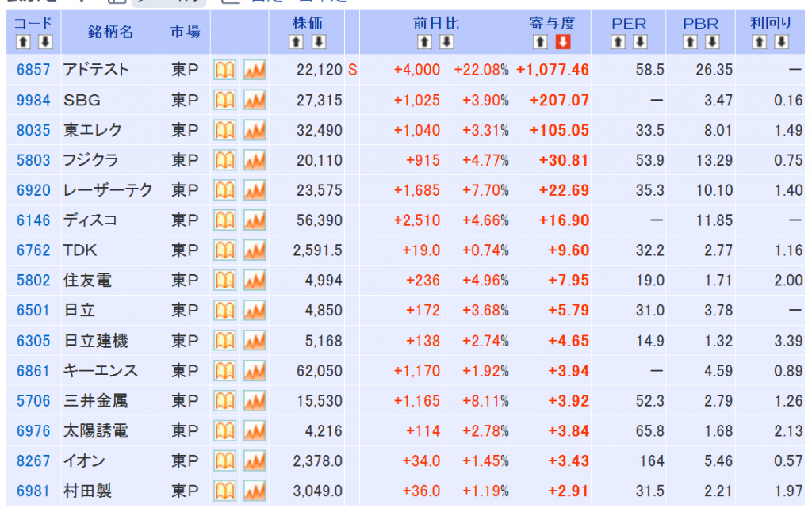The height and width of the screenshot is (512, 812).
Task: Open the book icon for アドテスト
Action: (x=225, y=71)
